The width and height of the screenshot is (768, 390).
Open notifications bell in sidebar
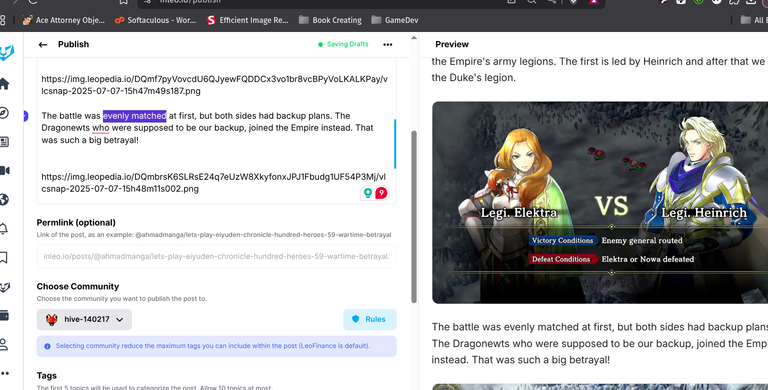[x=4, y=229]
